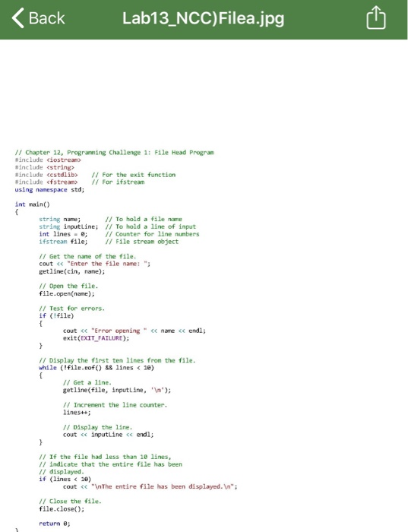Click the 'int main()' line
This screenshot has height=532, width=408.
32,204
